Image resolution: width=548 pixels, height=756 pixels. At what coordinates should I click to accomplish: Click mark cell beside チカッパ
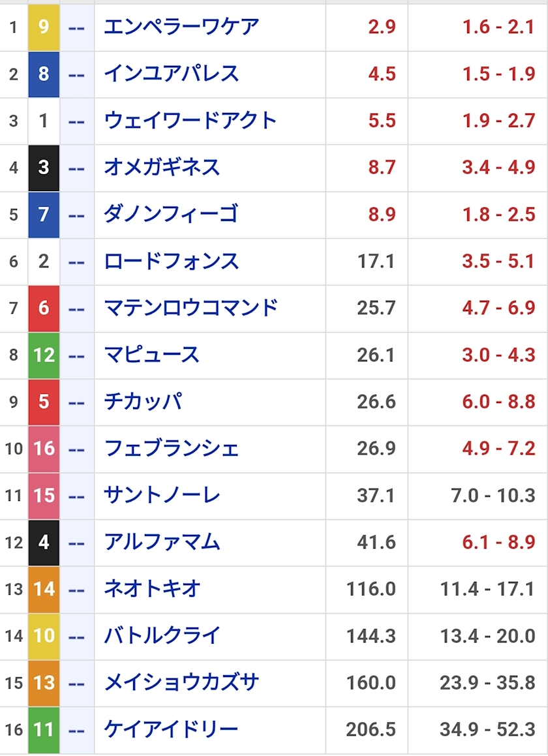click(x=77, y=402)
